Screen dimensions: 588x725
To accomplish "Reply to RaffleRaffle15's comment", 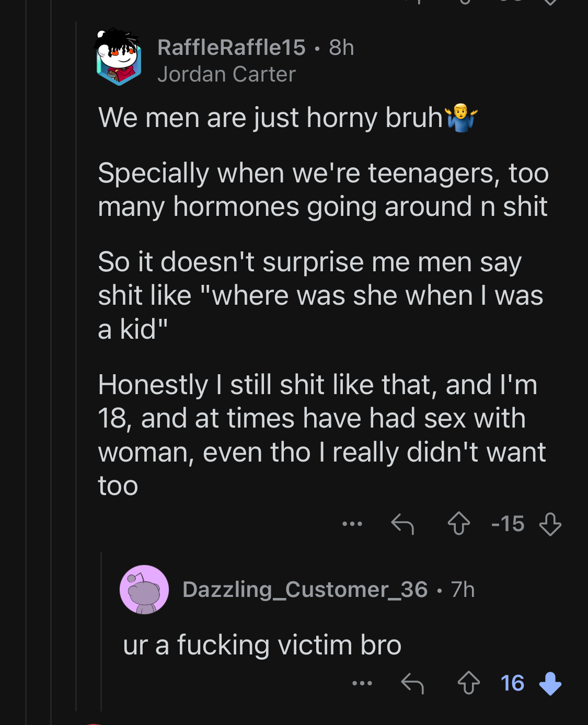I will tap(402, 524).
